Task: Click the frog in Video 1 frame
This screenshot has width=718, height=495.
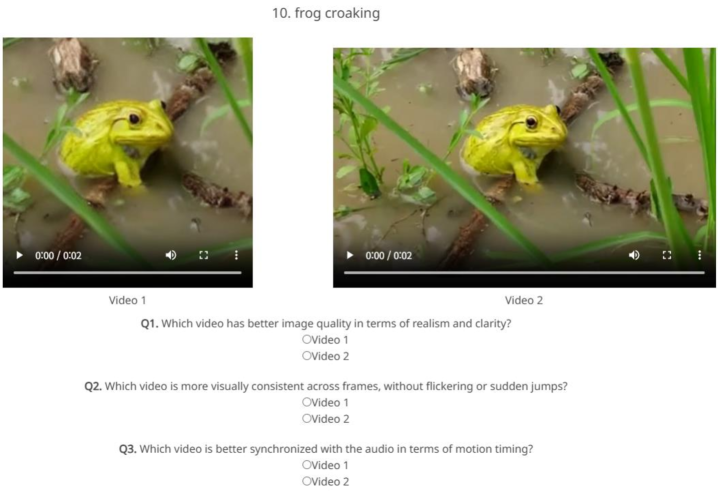Action: [x=117, y=142]
